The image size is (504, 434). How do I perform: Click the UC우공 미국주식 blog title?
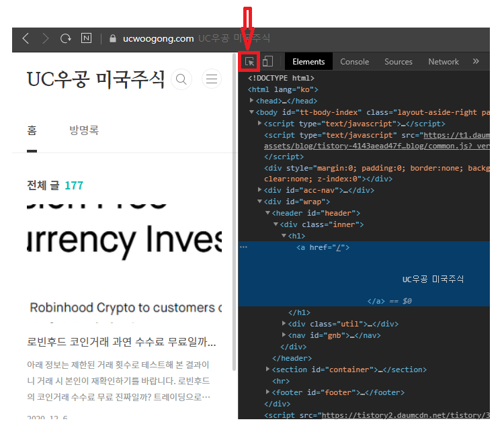96,79
